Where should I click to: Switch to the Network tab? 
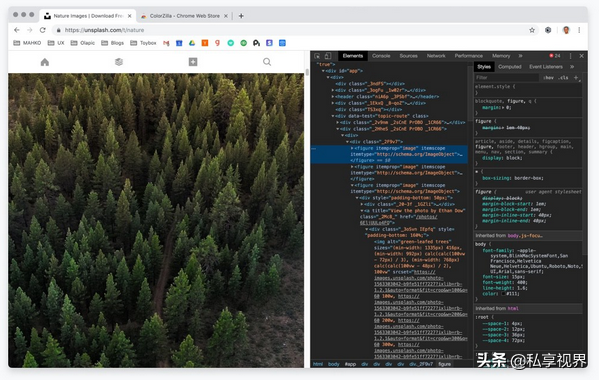pos(436,56)
